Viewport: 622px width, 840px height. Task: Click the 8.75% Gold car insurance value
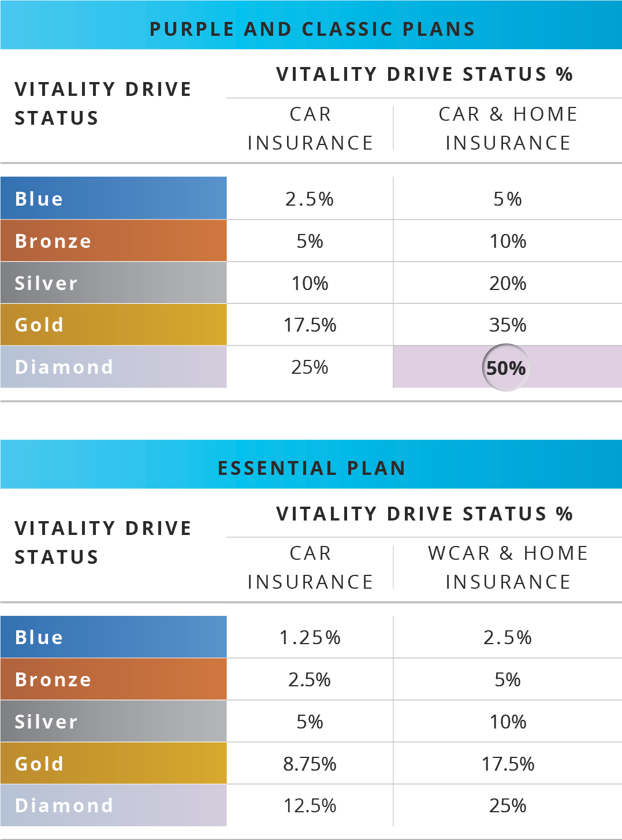point(310,764)
